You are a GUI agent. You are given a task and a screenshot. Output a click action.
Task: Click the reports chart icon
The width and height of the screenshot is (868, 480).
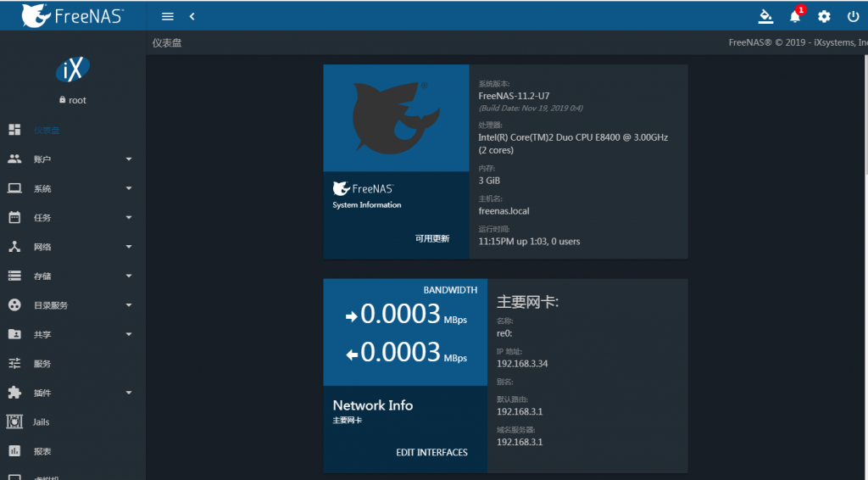(x=14, y=451)
